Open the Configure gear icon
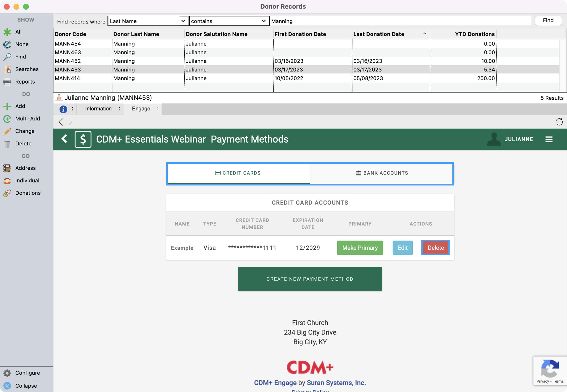 tap(7, 373)
